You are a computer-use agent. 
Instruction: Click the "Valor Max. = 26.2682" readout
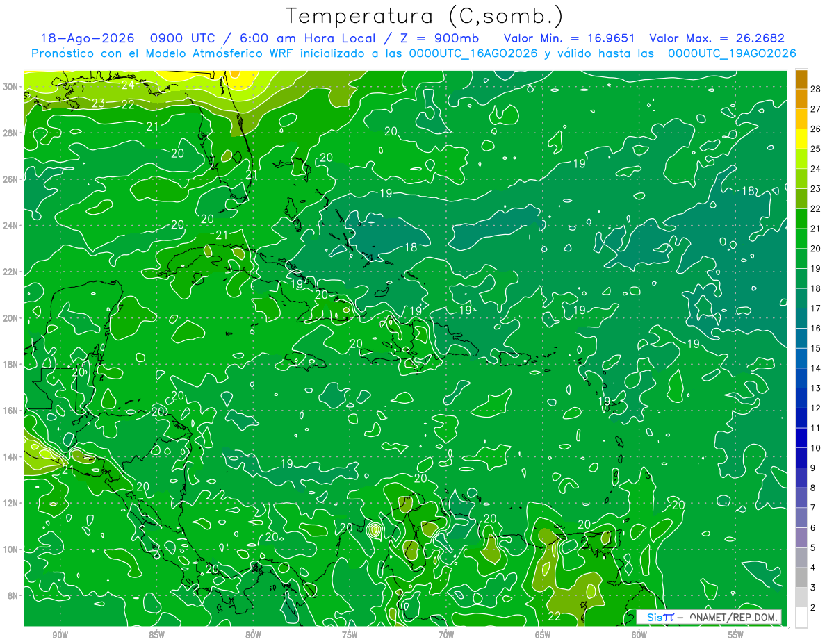click(x=717, y=39)
